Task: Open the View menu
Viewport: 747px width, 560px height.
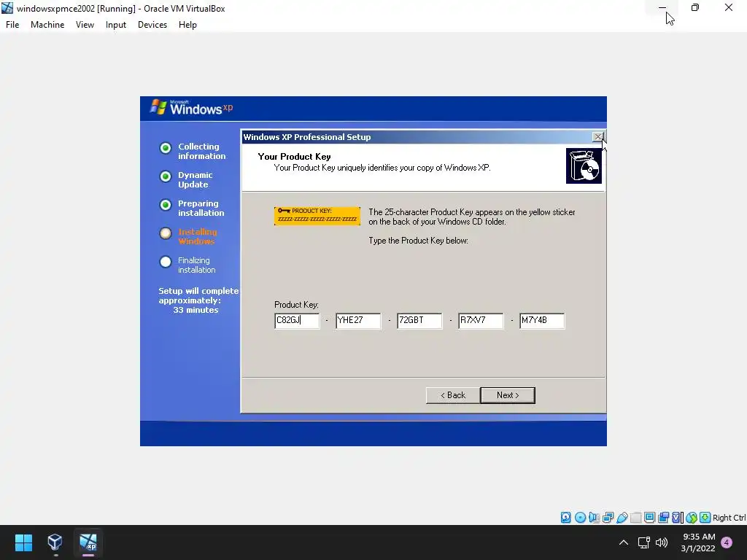Action: pyautogui.click(x=85, y=25)
